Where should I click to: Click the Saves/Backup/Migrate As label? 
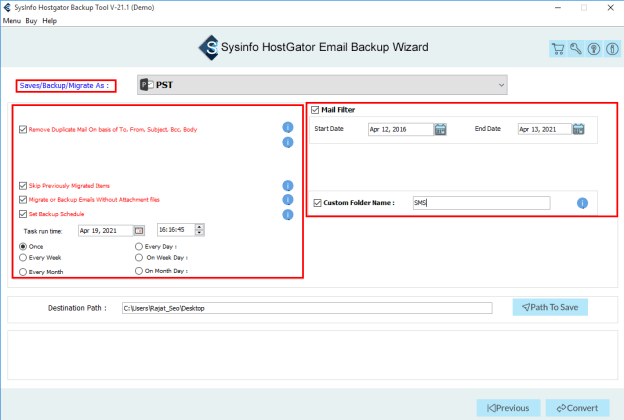point(66,86)
